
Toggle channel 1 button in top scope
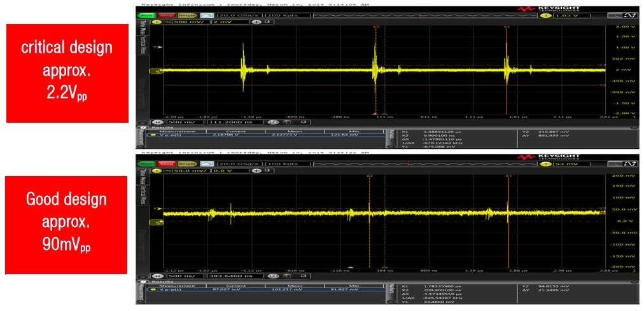coord(157,22)
